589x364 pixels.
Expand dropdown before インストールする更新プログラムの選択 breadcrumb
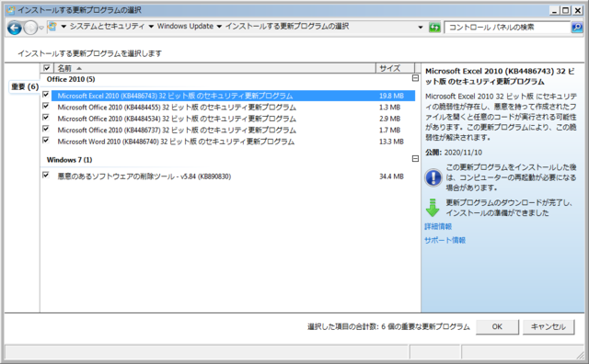[x=219, y=27]
